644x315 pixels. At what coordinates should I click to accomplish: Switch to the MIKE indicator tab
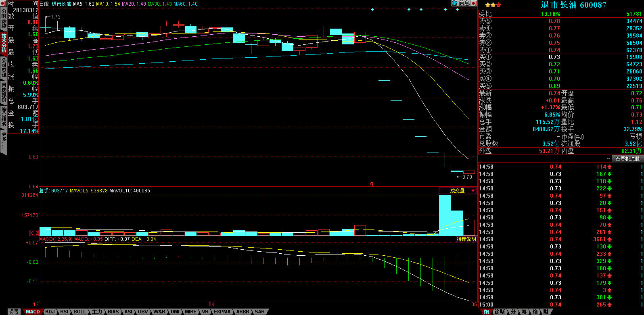pyautogui.click(x=190, y=312)
